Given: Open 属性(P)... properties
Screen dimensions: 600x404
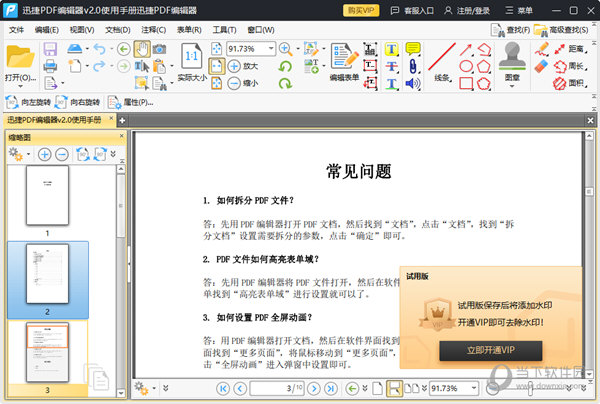Looking at the screenshot, I should pos(130,102).
